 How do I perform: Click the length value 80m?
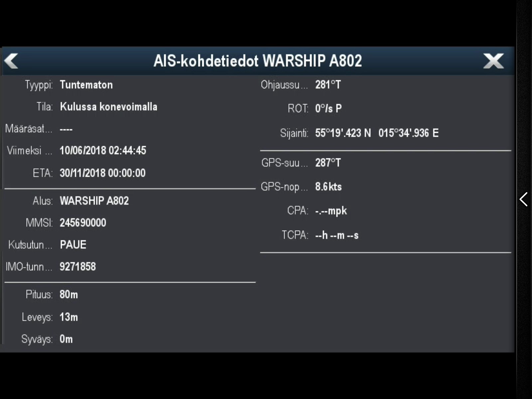click(68, 295)
